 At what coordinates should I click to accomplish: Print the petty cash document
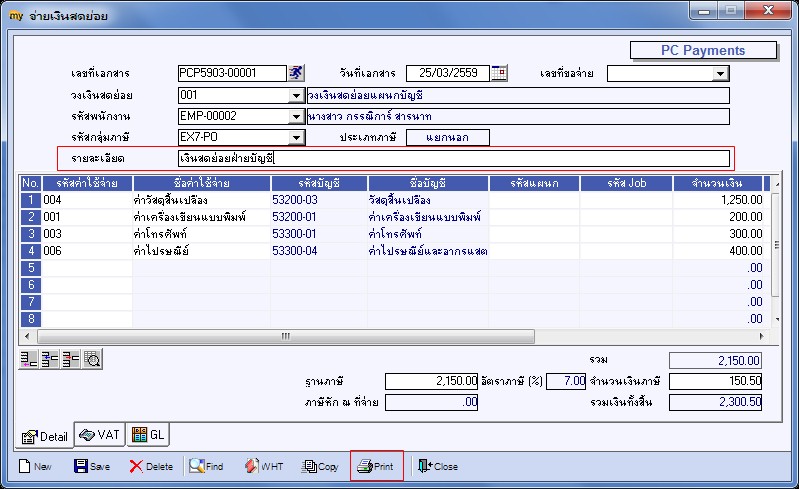click(x=376, y=466)
